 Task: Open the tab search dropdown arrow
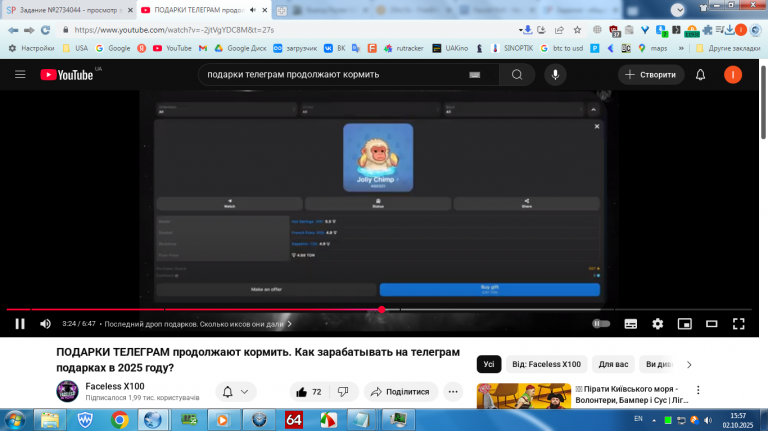point(678,10)
